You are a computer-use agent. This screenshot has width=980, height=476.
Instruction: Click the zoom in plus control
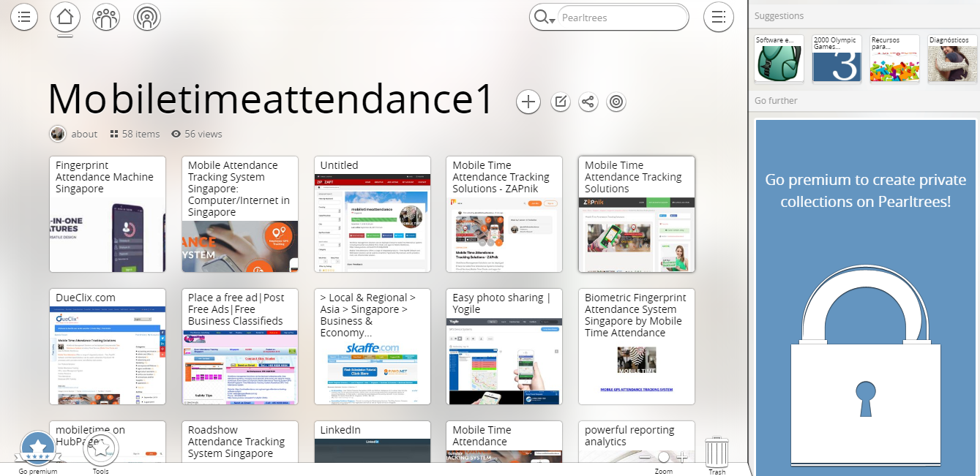(x=682, y=457)
